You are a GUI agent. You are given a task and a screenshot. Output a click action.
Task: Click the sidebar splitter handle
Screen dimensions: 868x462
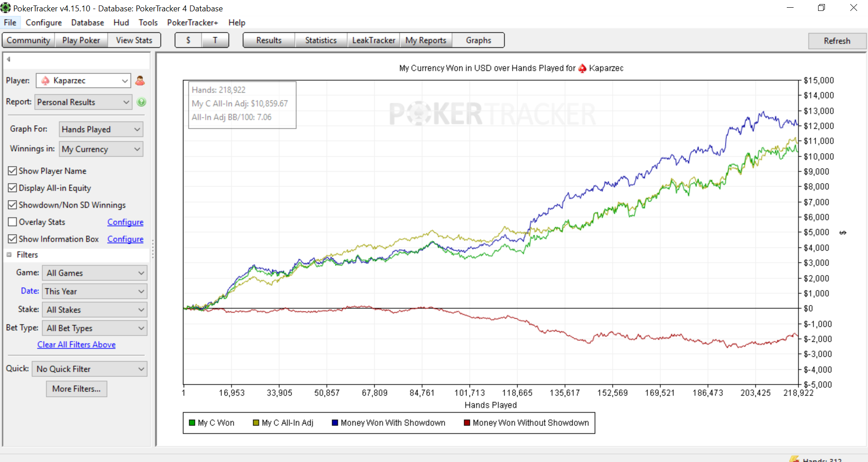(153, 249)
